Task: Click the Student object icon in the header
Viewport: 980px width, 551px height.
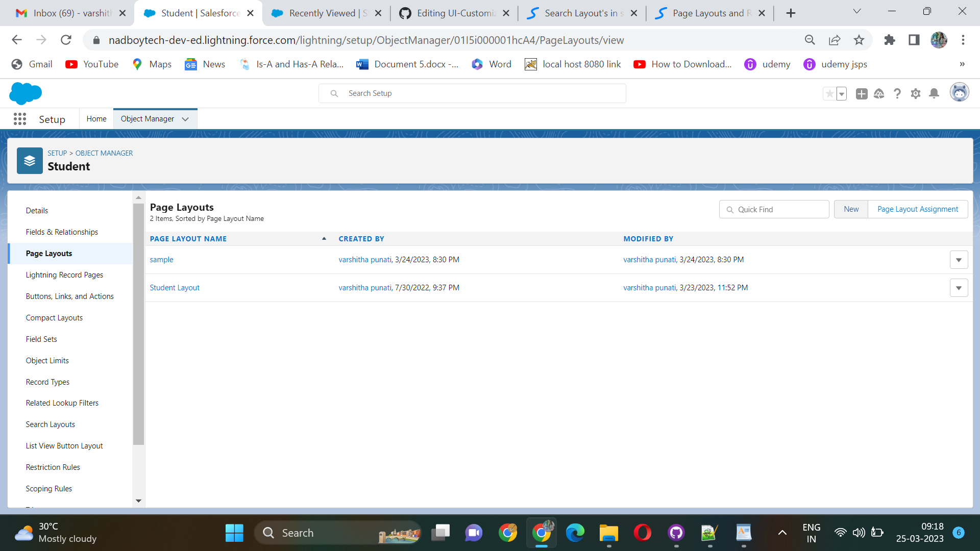Action: pyautogui.click(x=29, y=160)
